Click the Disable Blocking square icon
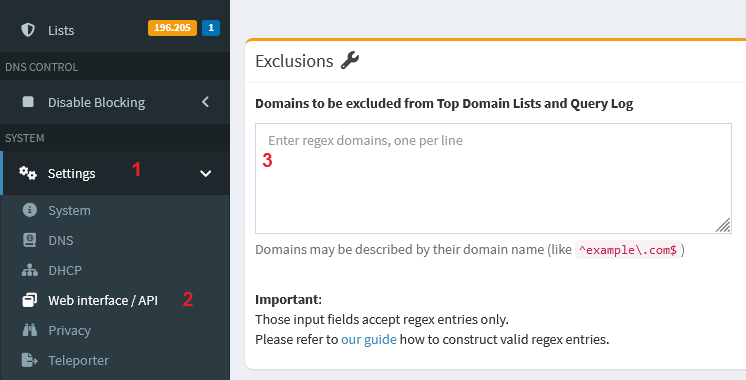This screenshot has height=380, width=746. click(28, 102)
